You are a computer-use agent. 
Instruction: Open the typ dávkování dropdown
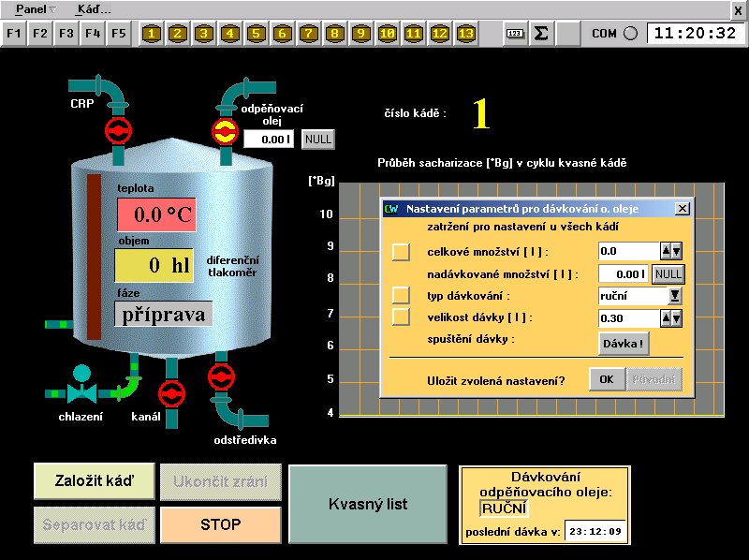[x=673, y=295]
